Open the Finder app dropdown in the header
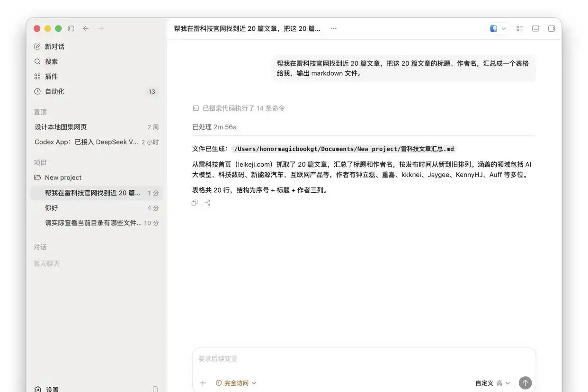The width and height of the screenshot is (588, 392). [x=498, y=28]
